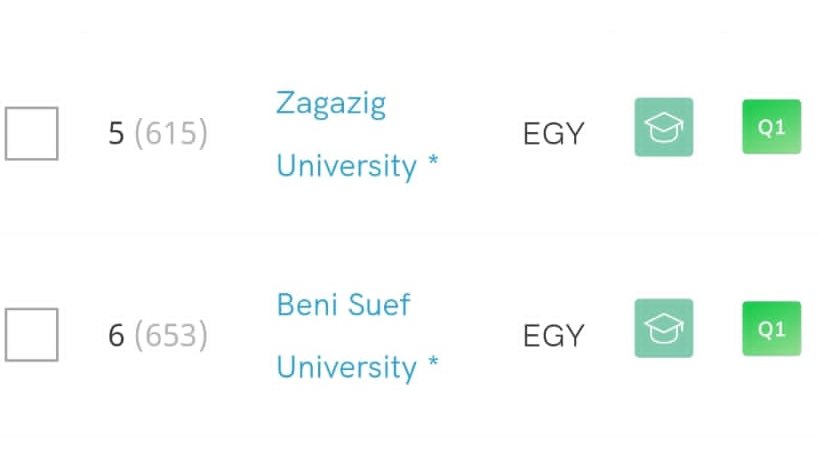This screenshot has width=819, height=461.
Task: Click the graduation cap icon for Zagazig University
Action: click(x=663, y=127)
